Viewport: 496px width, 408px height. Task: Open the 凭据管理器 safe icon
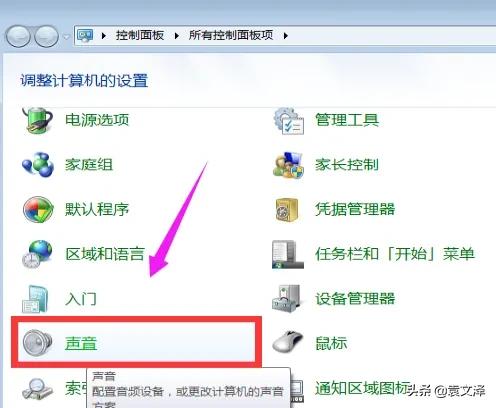coord(287,210)
